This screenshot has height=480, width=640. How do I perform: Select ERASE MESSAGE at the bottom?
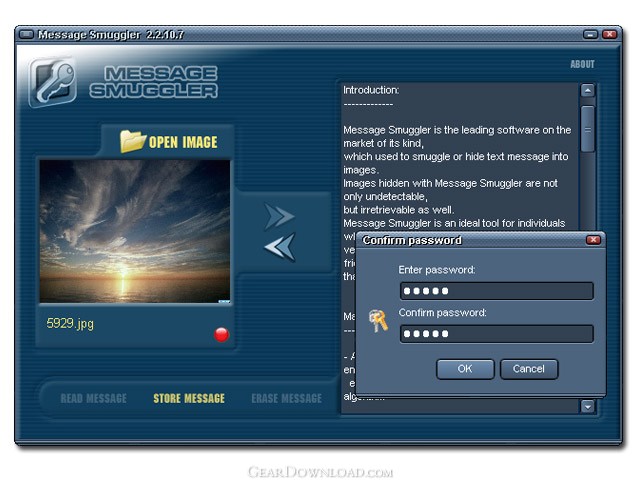coord(287,398)
